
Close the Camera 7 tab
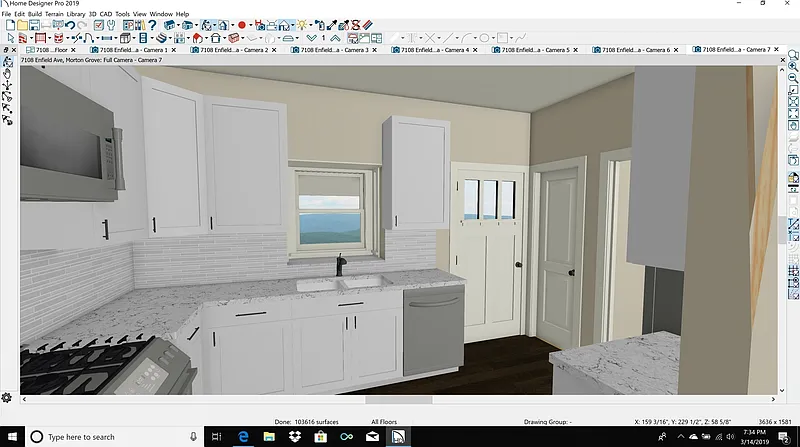point(777,49)
